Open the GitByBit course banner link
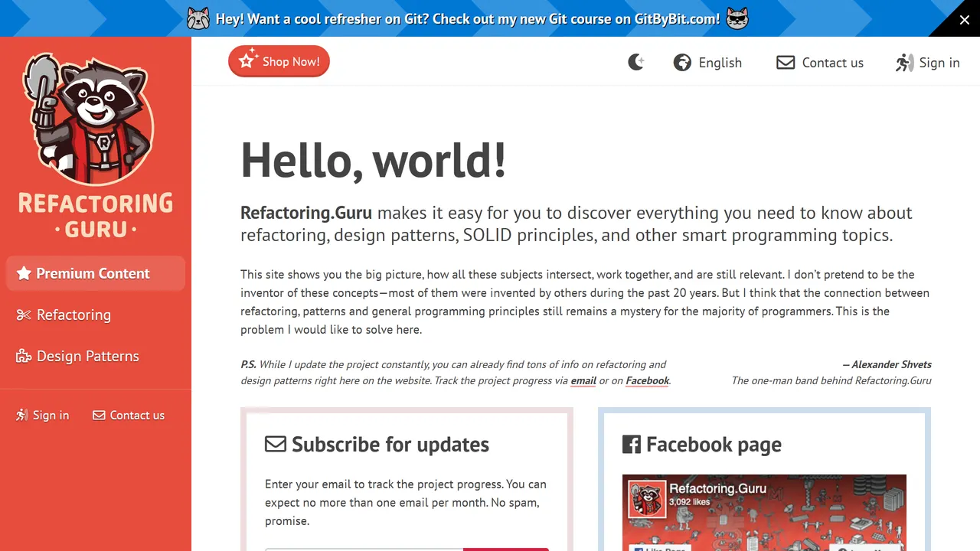 click(x=468, y=18)
